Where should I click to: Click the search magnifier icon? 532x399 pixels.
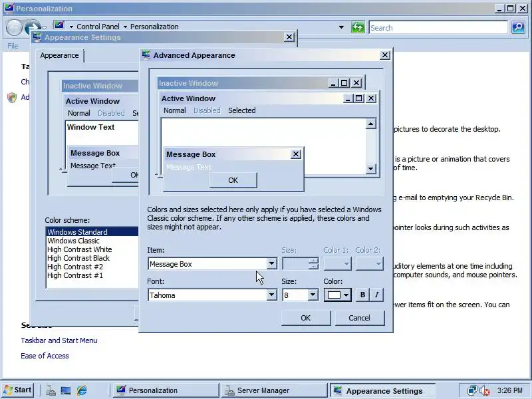(x=519, y=27)
